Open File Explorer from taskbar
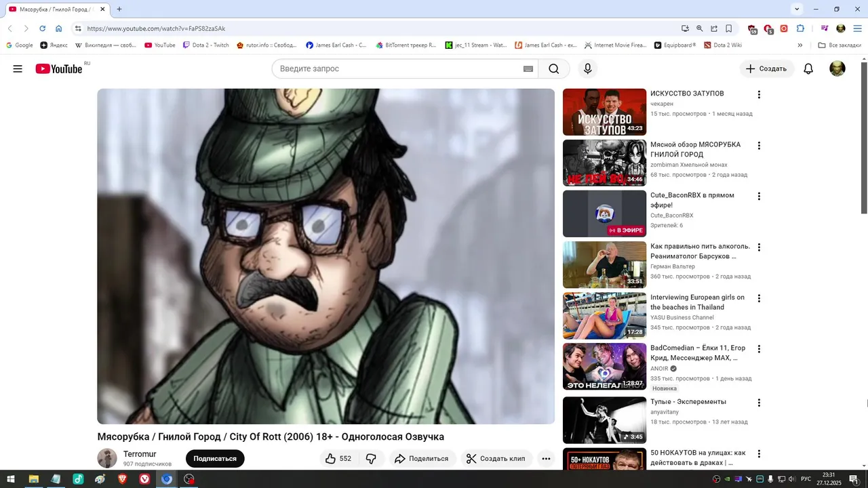868x488 pixels. (x=33, y=479)
